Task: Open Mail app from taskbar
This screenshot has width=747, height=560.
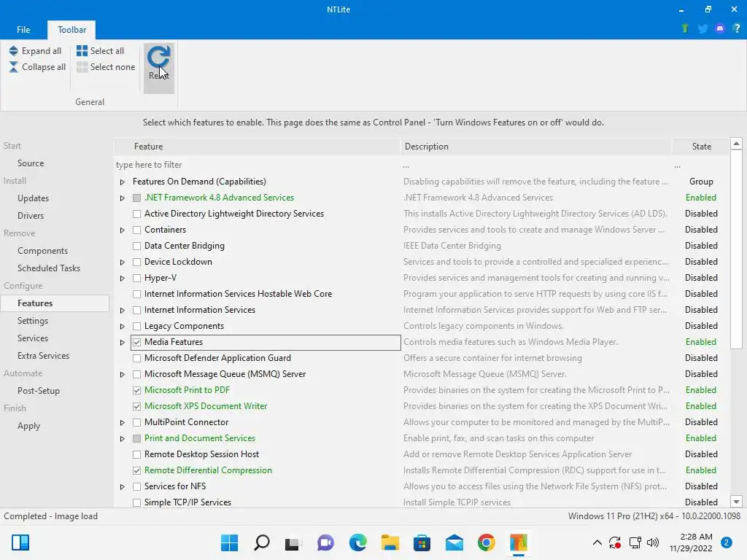Action: coord(454,542)
